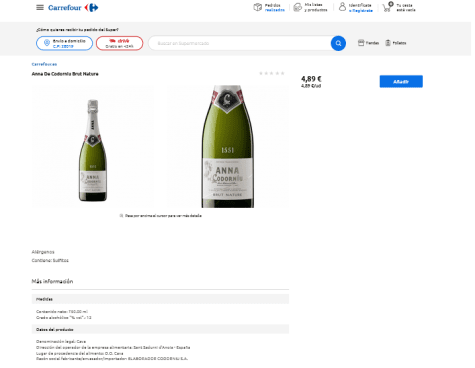
Task: Expand the Medidas section header
Action: point(160,299)
